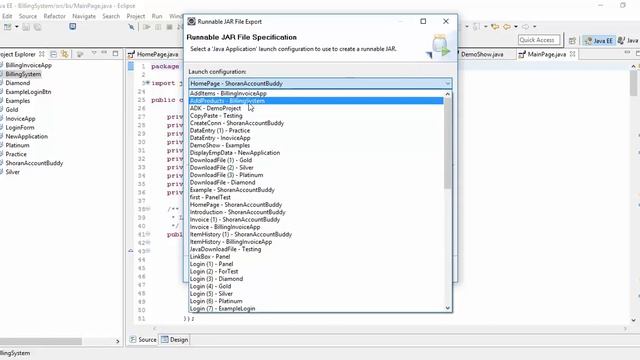Open the Forward history dropdown arrow

pyautogui.click(x=534, y=27)
